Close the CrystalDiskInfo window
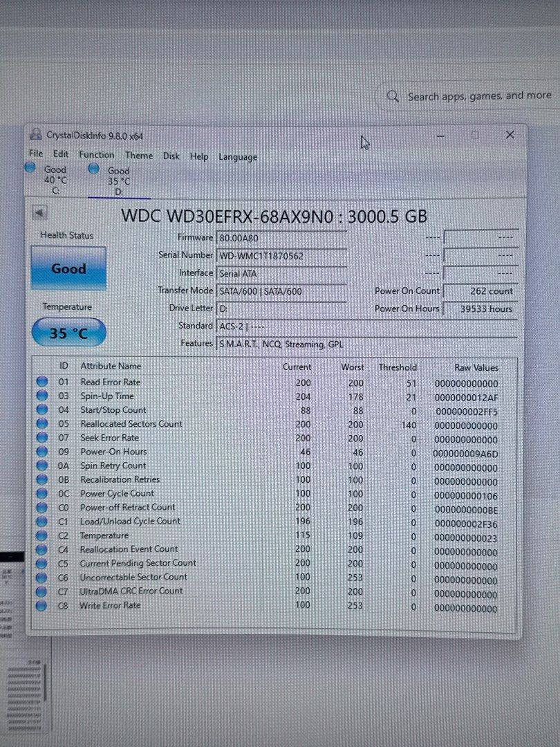This screenshot has height=747, width=560. (510, 135)
